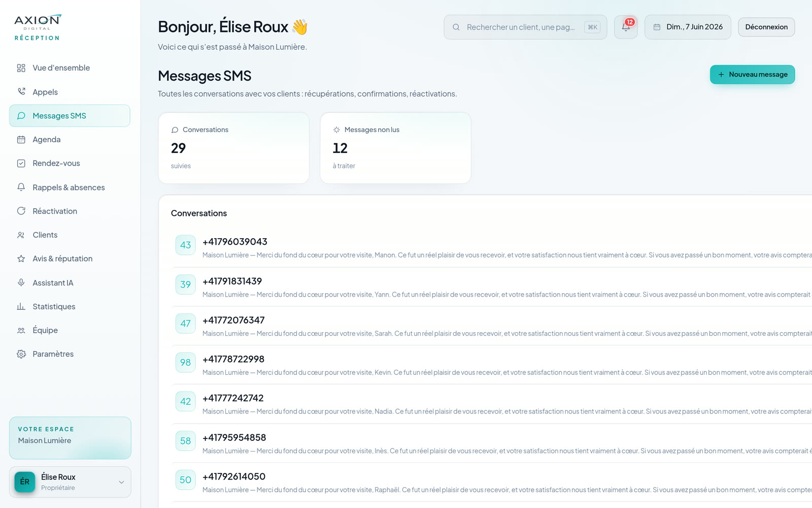Click the 43 avatar for +41796039043
The width and height of the screenshot is (812, 508).
pos(185,245)
